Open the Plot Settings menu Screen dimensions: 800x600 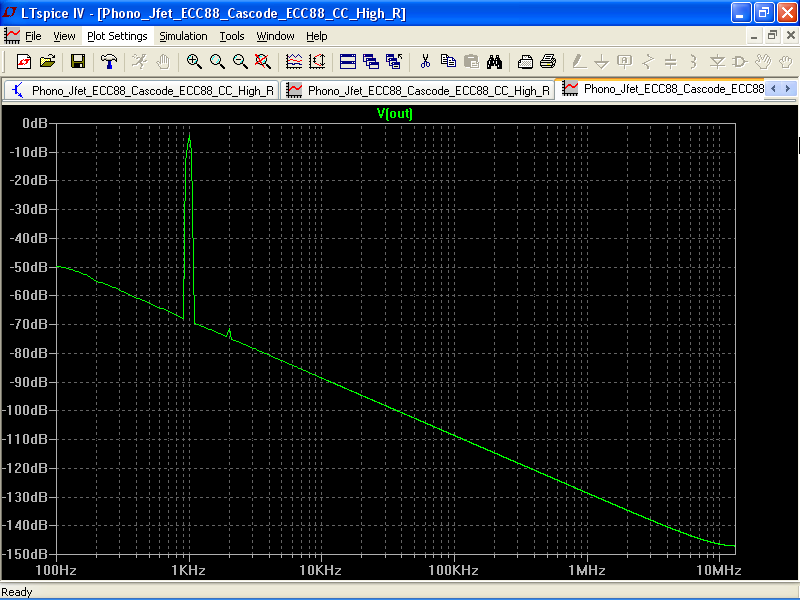pos(117,36)
